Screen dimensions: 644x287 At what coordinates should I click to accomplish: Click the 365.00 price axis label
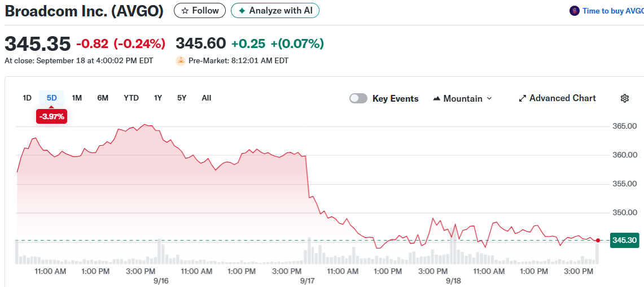(624, 126)
